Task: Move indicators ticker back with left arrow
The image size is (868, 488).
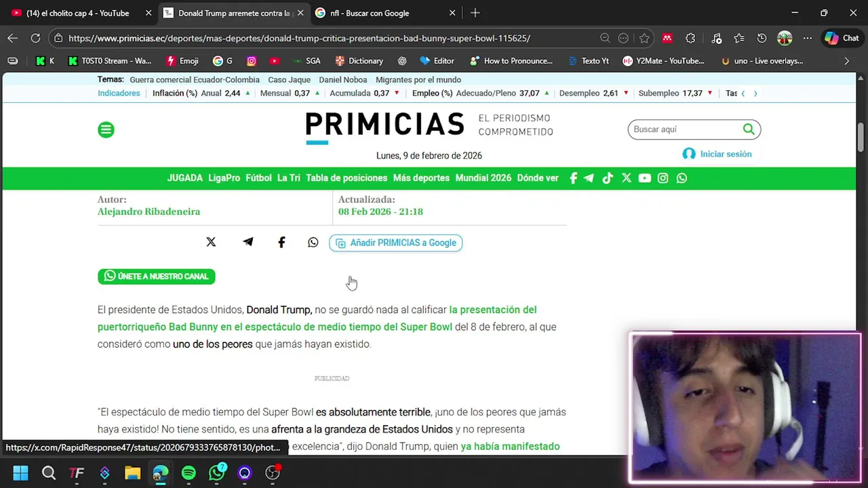Action: 743,94
